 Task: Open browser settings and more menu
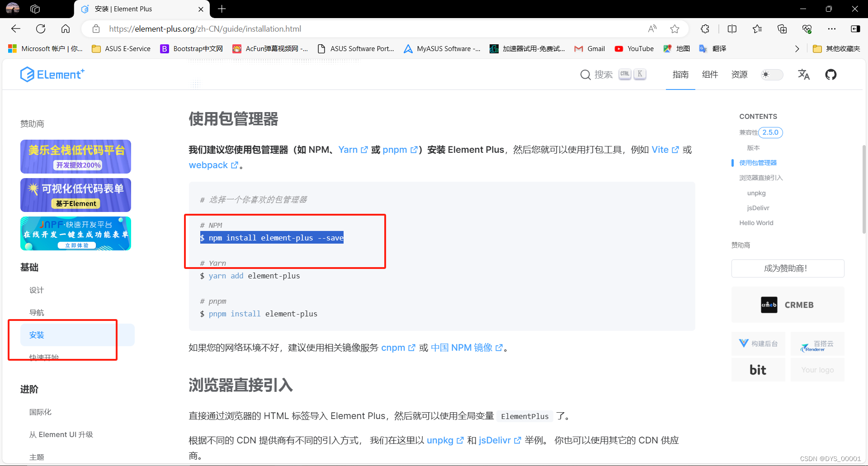pyautogui.click(x=832, y=29)
